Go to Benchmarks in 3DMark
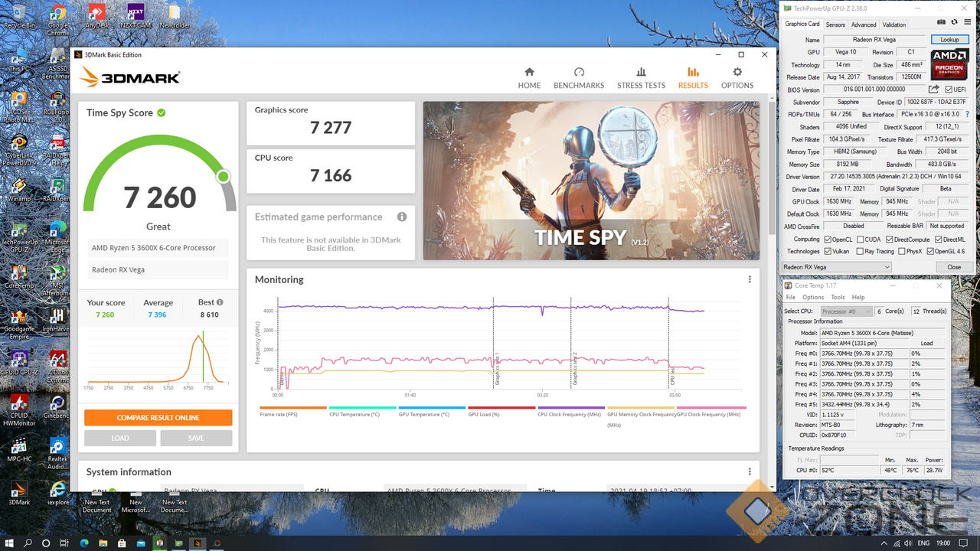This screenshot has height=551, width=980. (x=579, y=77)
